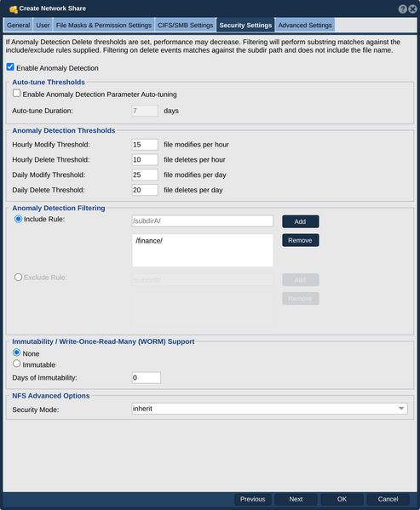The height and width of the screenshot is (510, 420).
Task: Click the Cancel button
Action: [x=388, y=499]
